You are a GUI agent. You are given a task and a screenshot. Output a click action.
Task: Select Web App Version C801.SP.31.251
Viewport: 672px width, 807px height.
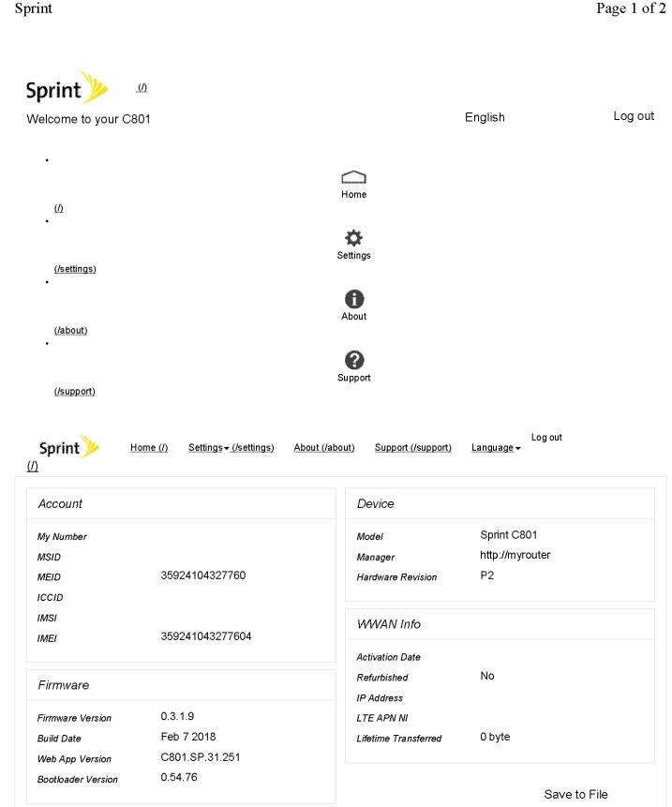click(x=201, y=757)
